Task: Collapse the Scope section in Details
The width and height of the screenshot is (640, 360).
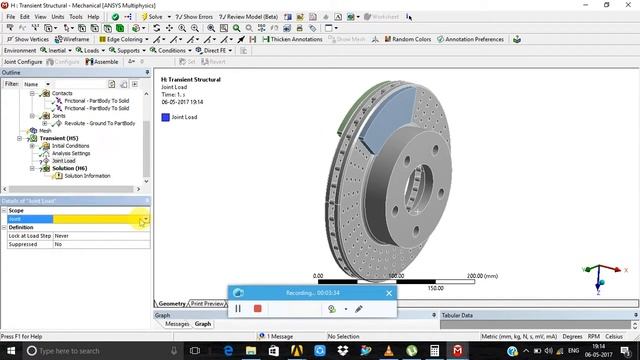Action: [x=4, y=211]
